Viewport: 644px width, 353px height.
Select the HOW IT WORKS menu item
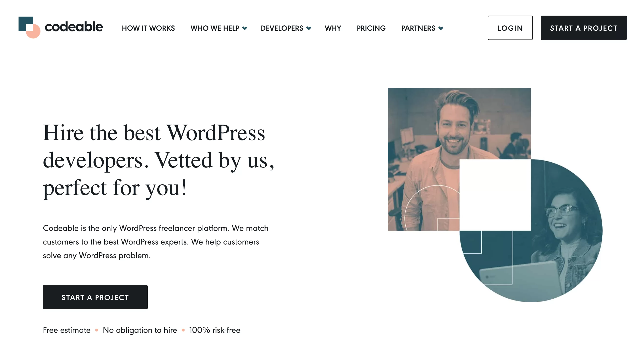coord(148,28)
